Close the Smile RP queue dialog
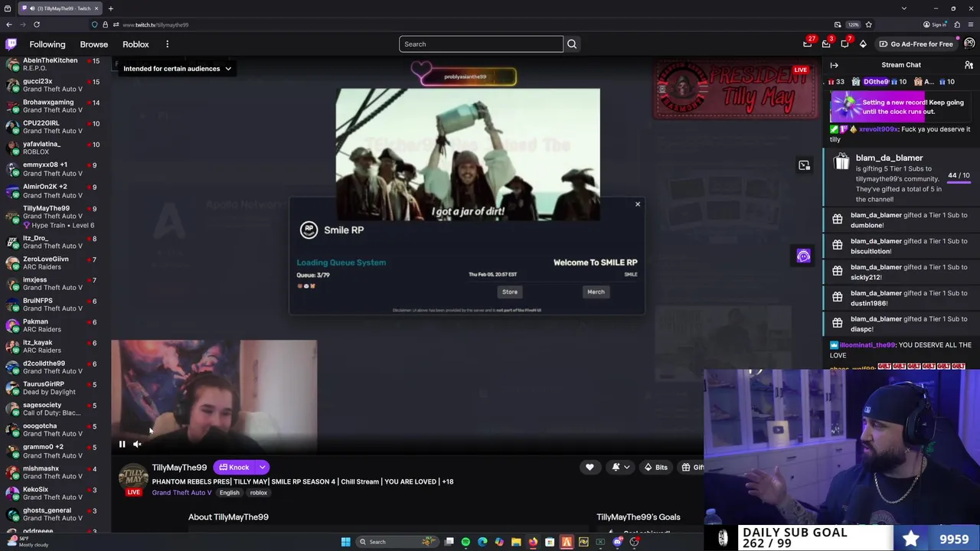 tap(637, 204)
